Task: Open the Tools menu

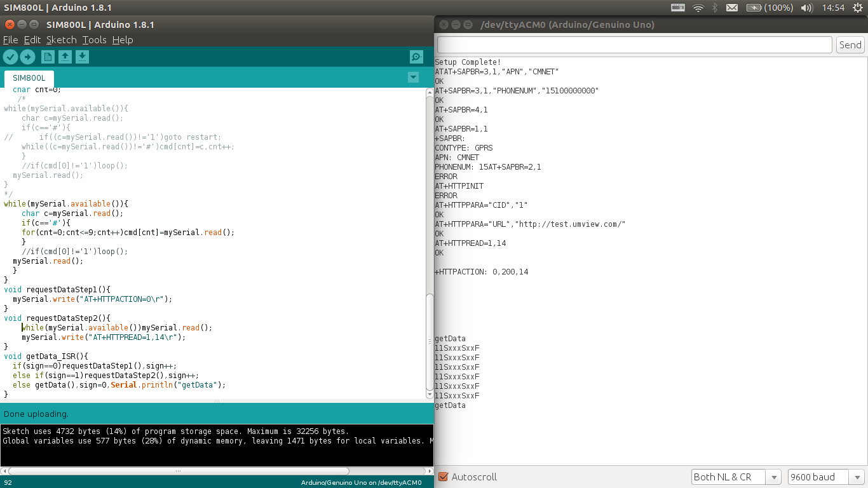Action: coord(95,39)
